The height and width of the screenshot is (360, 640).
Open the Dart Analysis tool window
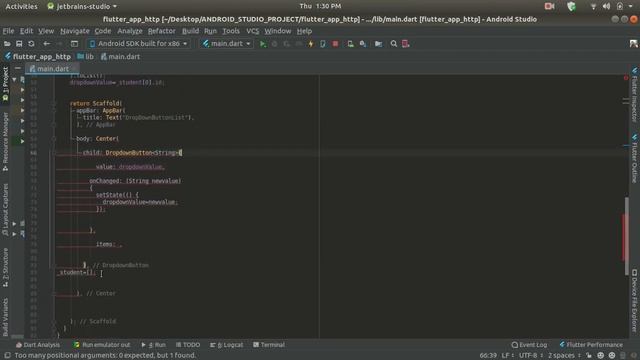(38, 345)
